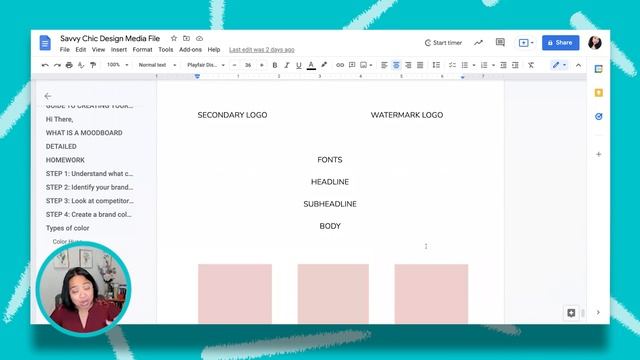This screenshot has width=640, height=360.
Task: Decrease indent
Action: [x=503, y=65]
